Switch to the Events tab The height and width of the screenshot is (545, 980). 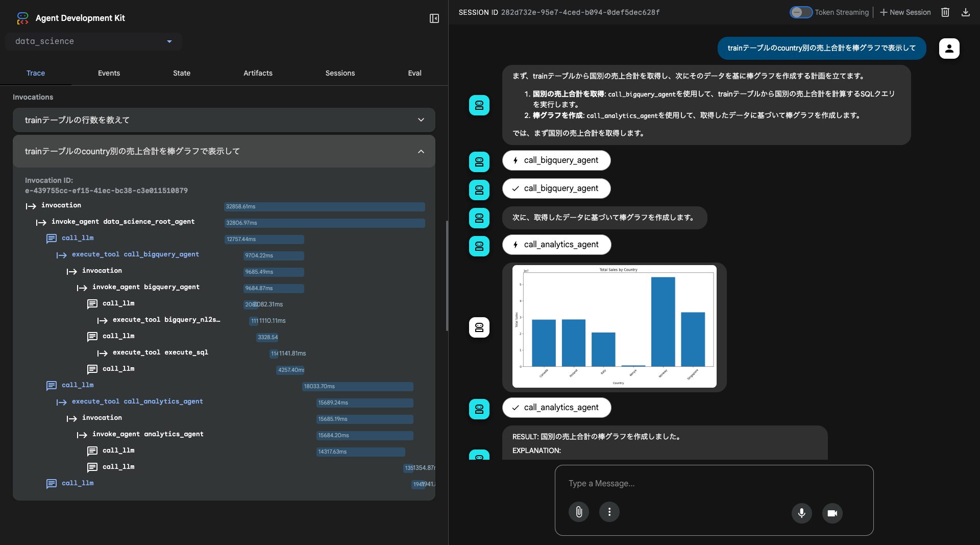109,73
